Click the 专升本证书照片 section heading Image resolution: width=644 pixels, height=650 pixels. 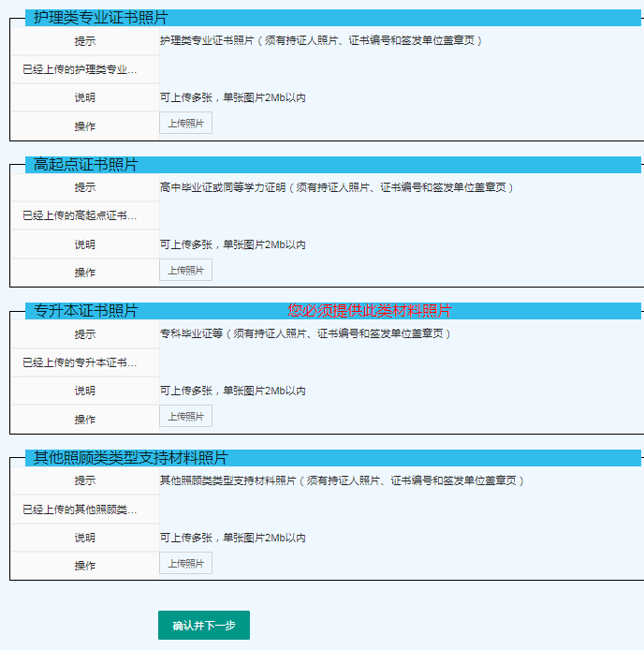85,311
